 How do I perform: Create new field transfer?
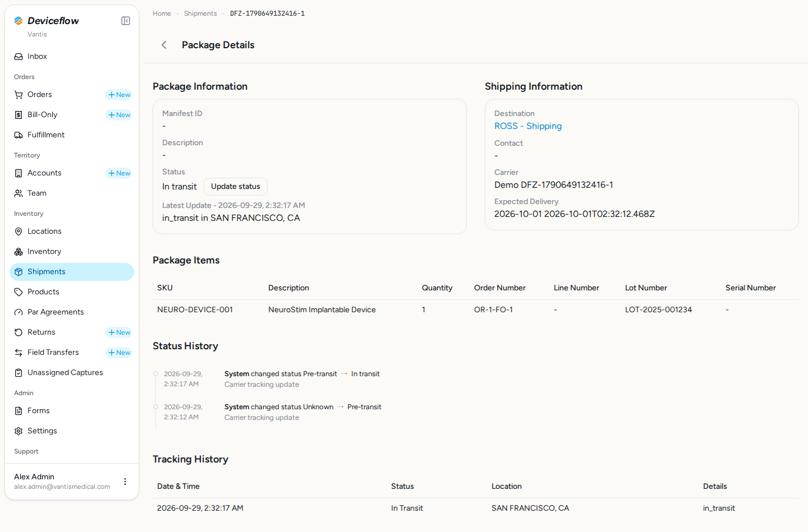pos(119,353)
